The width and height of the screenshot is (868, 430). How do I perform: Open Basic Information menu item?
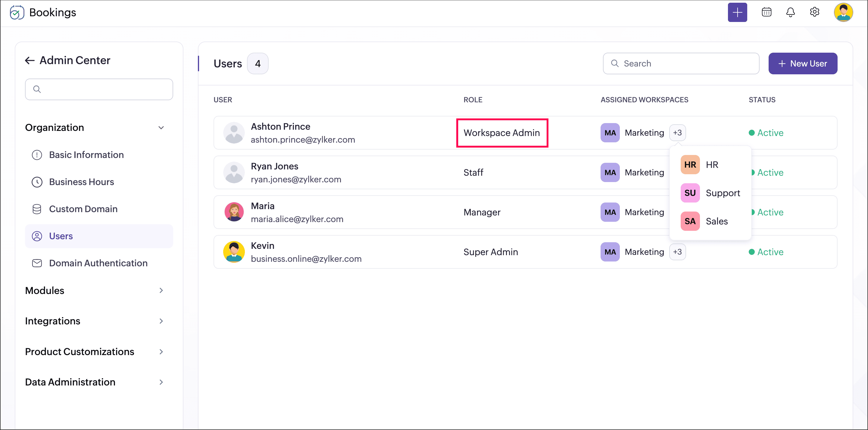86,155
